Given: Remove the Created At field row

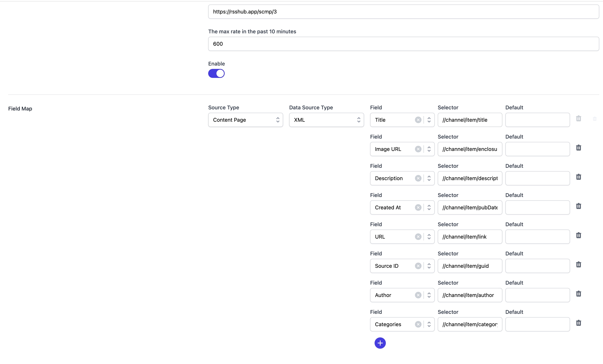Looking at the screenshot, I should click(x=578, y=206).
